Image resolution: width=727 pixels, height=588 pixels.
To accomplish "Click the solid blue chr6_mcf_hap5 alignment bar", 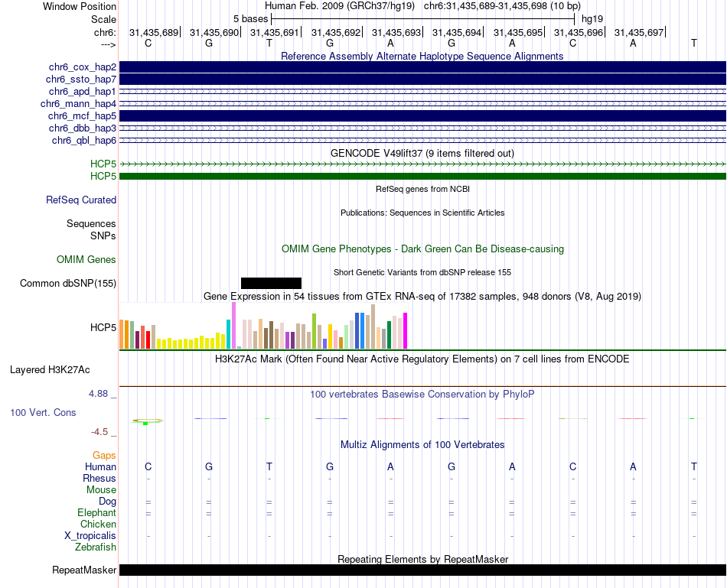I will tap(422, 115).
